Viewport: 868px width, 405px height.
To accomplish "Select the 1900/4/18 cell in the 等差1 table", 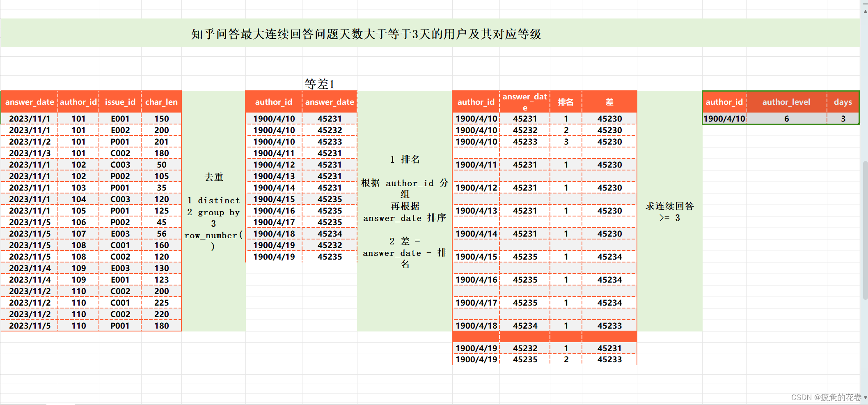I will point(274,234).
